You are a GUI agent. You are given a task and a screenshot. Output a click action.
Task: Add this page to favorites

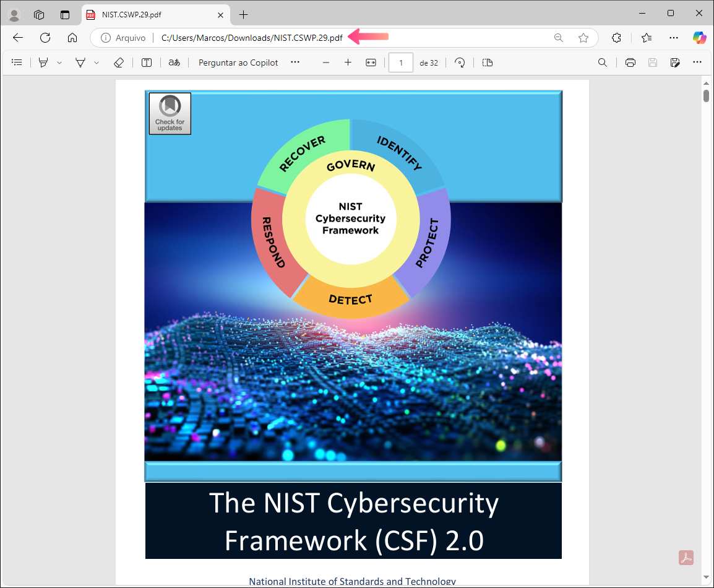[x=583, y=38]
